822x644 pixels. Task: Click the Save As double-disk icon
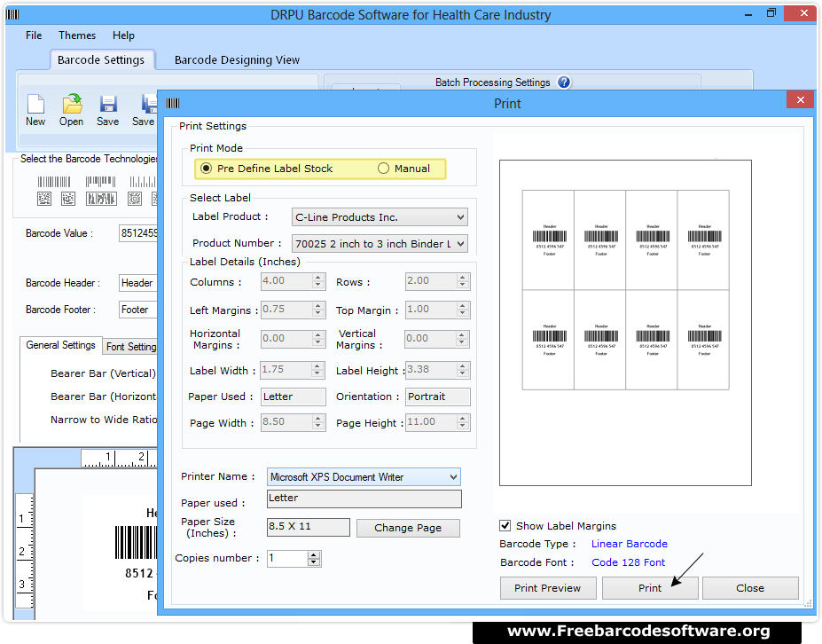(x=149, y=104)
